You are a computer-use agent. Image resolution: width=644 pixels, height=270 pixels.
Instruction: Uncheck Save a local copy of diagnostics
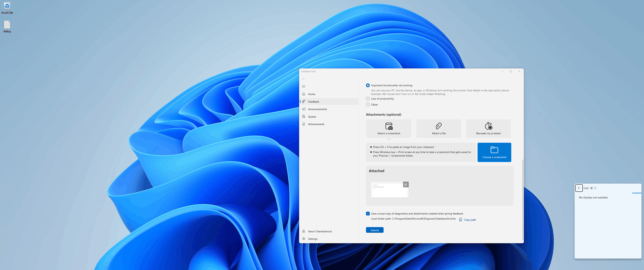[368, 214]
